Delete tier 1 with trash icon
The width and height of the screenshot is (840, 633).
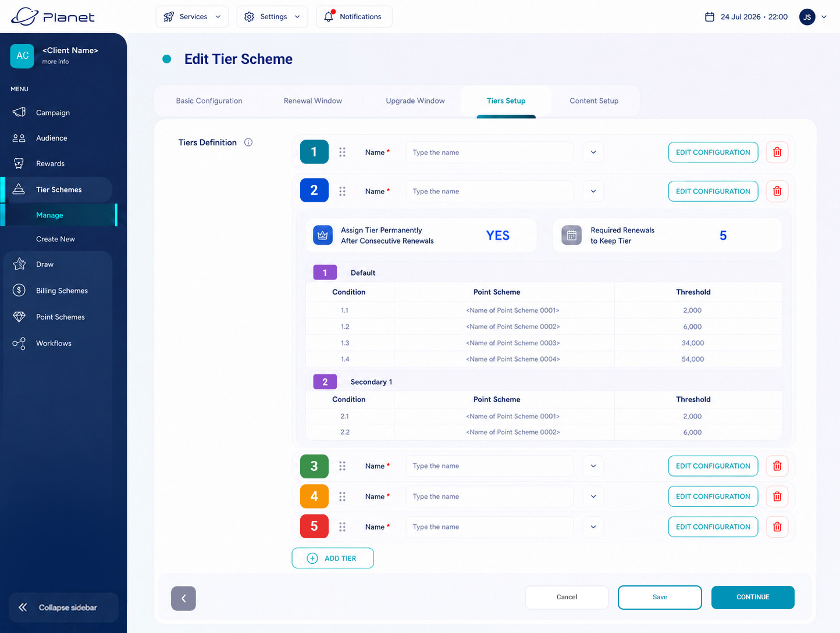777,152
